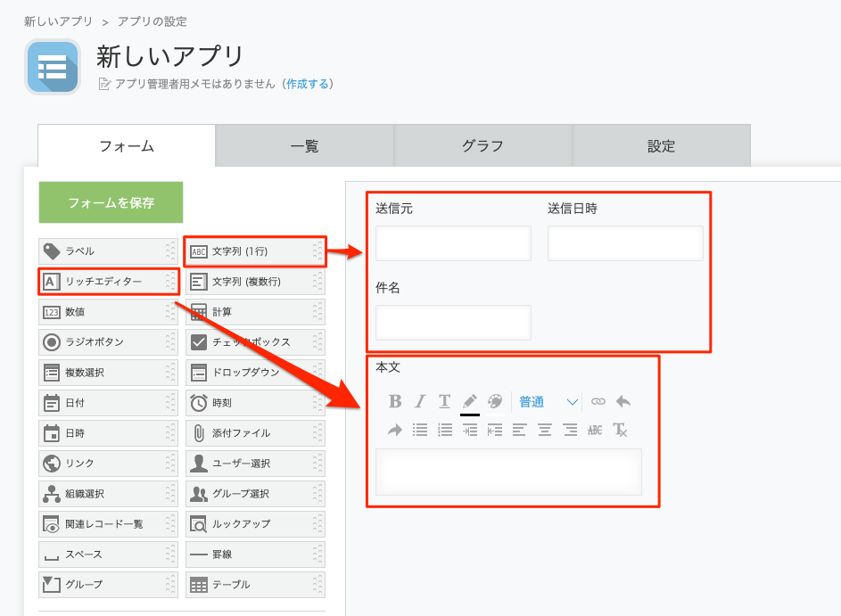Click the 作成する link
Viewport: 841px width, 616px height.
308,84
